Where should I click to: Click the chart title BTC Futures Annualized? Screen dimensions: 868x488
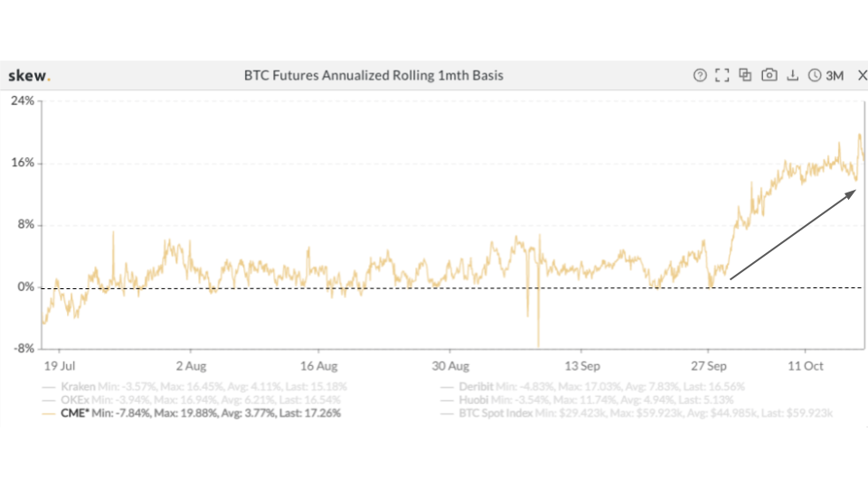(x=373, y=76)
